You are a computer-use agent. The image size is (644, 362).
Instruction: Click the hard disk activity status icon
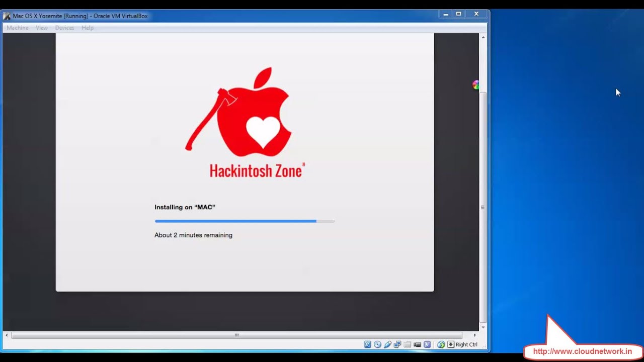[367, 344]
